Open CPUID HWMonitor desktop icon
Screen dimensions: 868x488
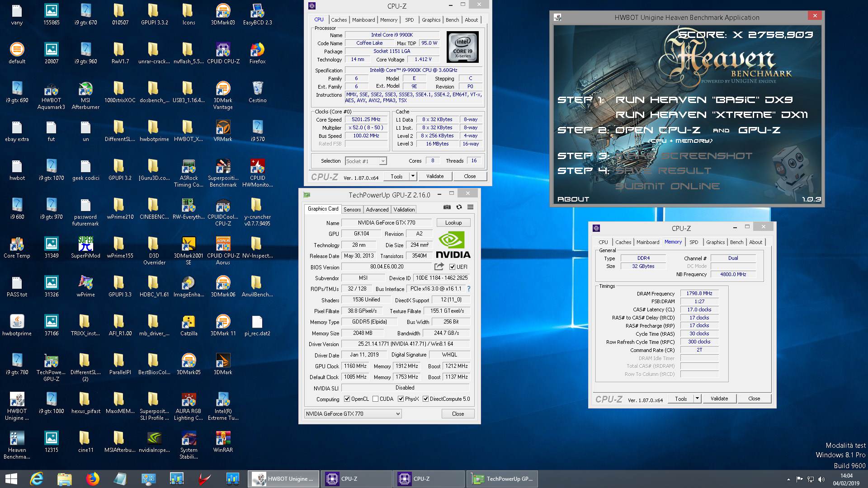[x=257, y=173]
